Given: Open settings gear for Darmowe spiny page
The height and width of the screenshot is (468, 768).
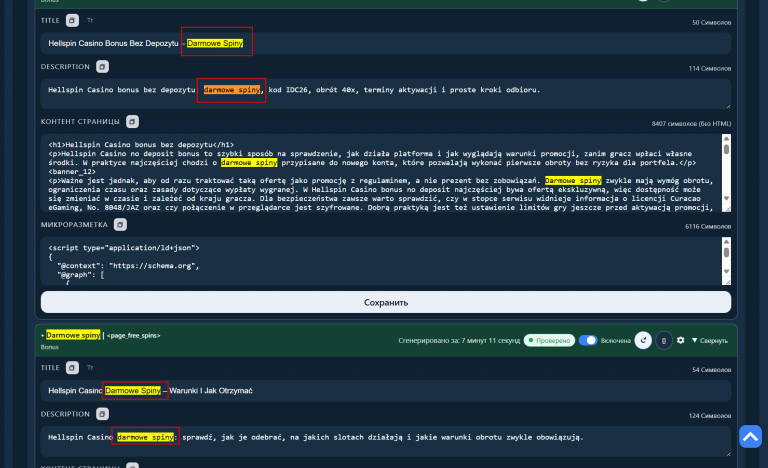Looking at the screenshot, I should click(681, 340).
